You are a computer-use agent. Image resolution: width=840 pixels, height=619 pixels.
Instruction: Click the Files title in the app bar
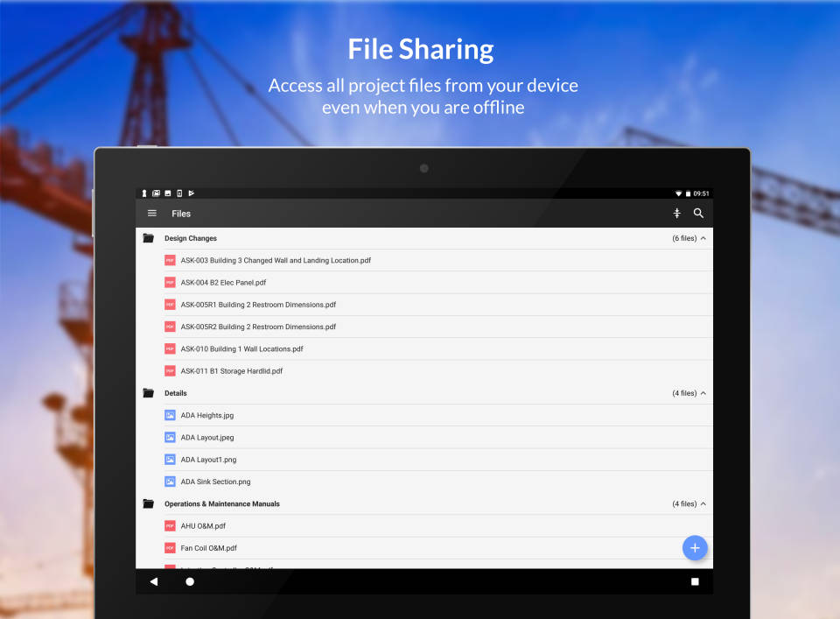(x=181, y=213)
